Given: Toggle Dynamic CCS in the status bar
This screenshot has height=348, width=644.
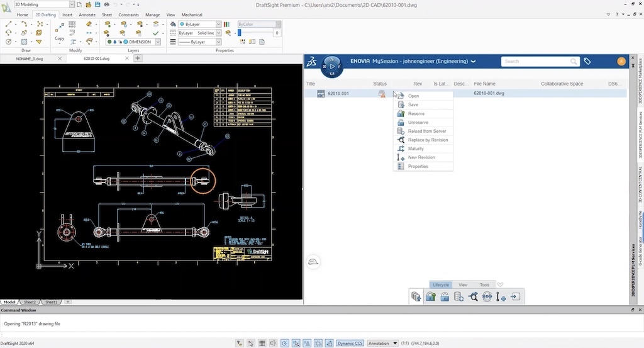Looking at the screenshot, I should [x=349, y=343].
